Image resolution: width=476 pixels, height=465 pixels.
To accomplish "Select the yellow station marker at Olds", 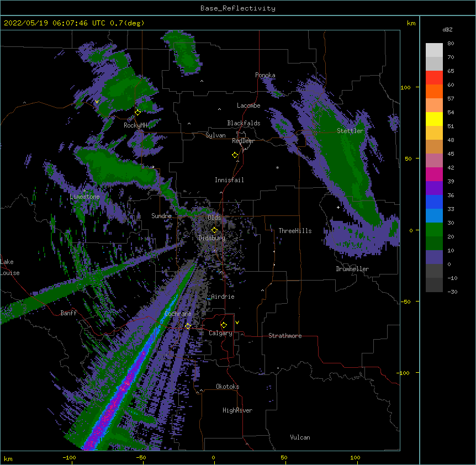I will coord(214,230).
